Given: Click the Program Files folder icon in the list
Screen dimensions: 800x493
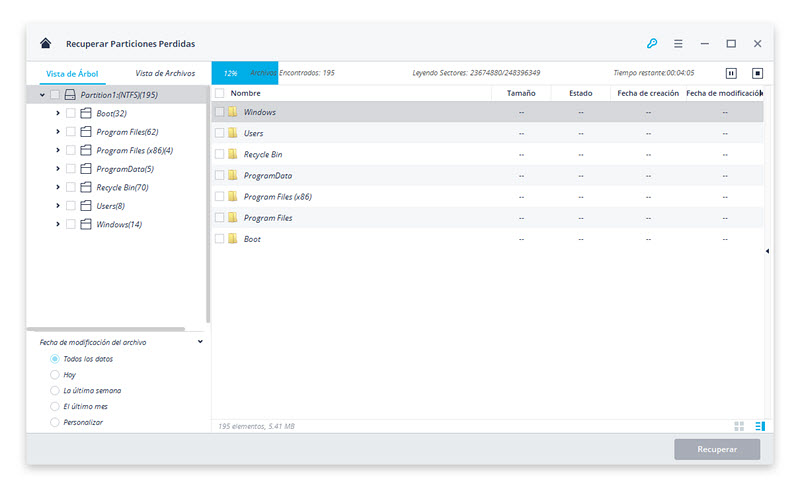Looking at the screenshot, I should pyautogui.click(x=233, y=218).
